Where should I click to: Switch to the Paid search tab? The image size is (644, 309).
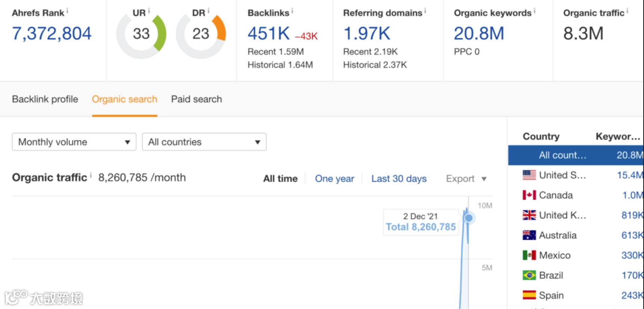[x=197, y=99]
